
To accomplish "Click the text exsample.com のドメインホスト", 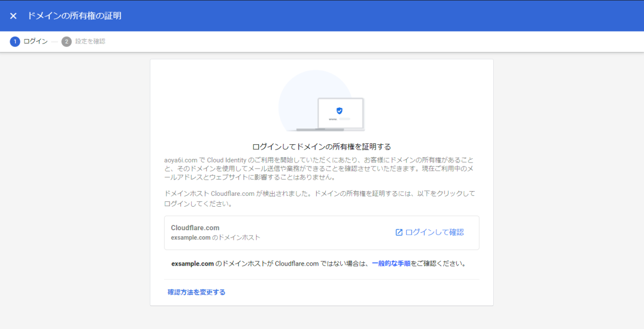I will 216,237.
